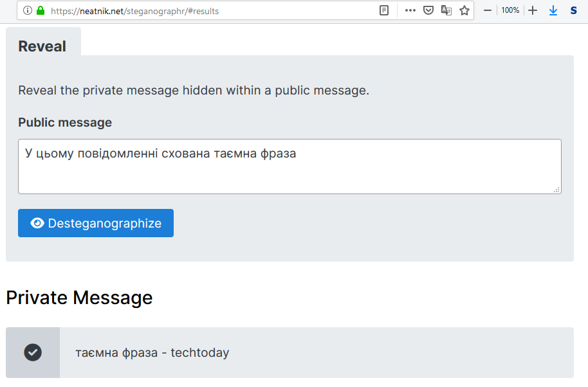The height and width of the screenshot is (387, 588).
Task: Click the checkmark icon beside private message
Action: (33, 352)
